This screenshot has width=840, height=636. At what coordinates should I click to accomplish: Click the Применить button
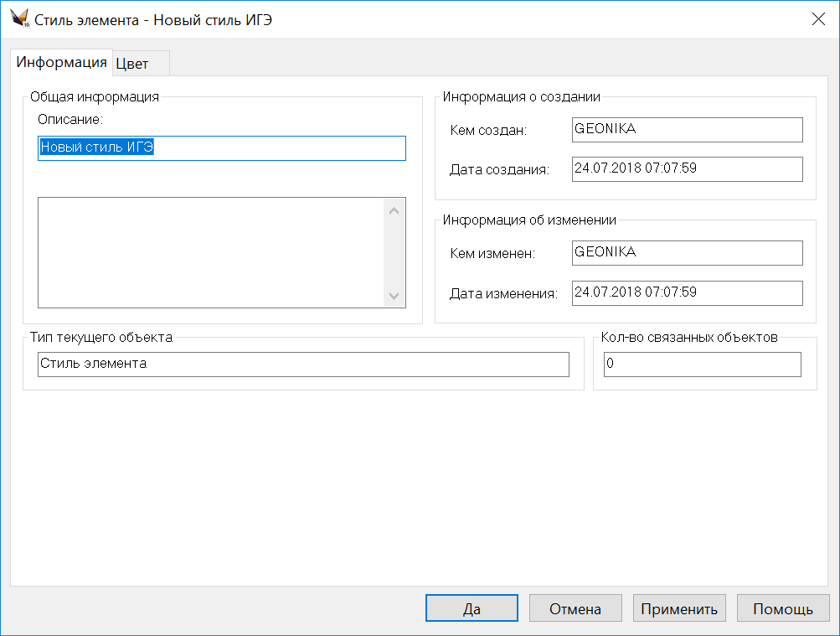coord(679,609)
